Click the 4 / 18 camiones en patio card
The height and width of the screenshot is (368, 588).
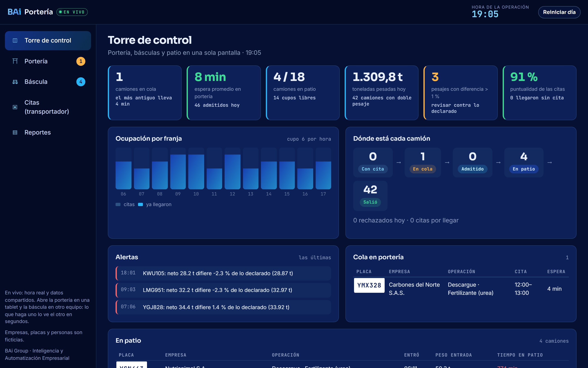click(303, 93)
